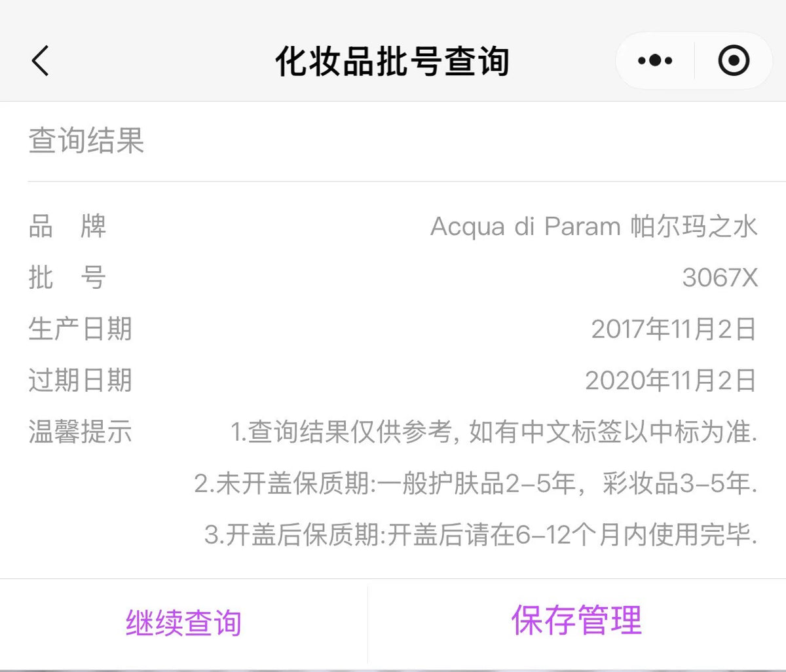
Task: Select the page title 化妆品批号查询
Action: click(392, 61)
